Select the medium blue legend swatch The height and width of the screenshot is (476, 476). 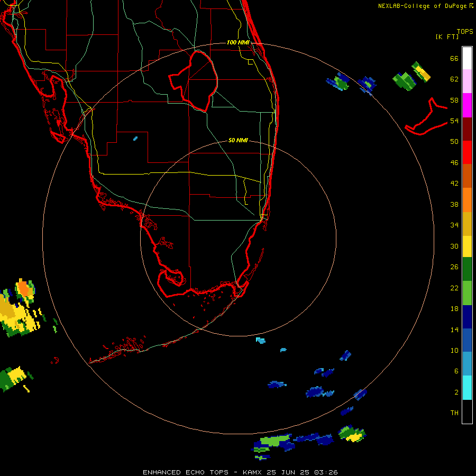click(x=467, y=340)
